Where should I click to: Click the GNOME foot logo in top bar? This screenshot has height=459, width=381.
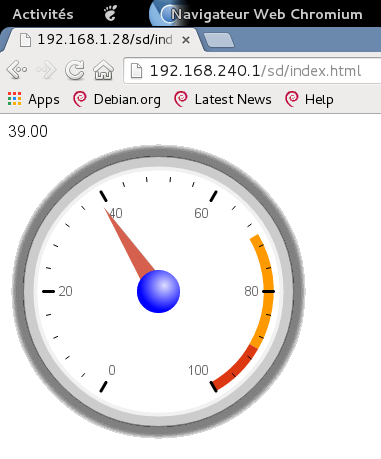click(110, 13)
